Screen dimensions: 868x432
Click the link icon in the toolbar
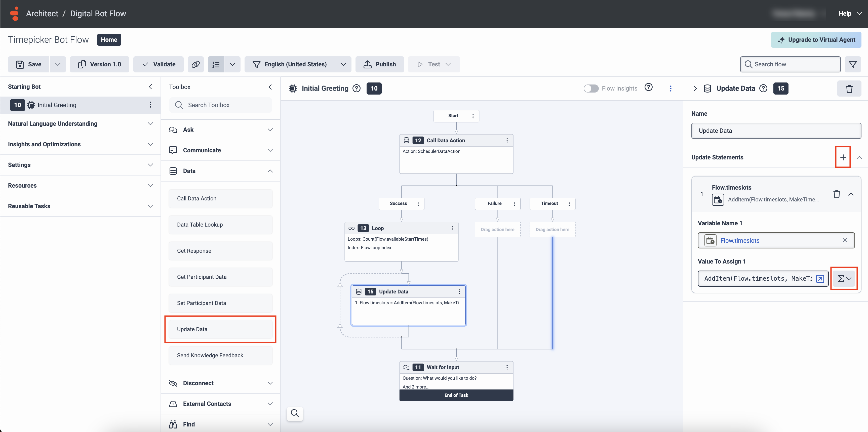tap(195, 64)
